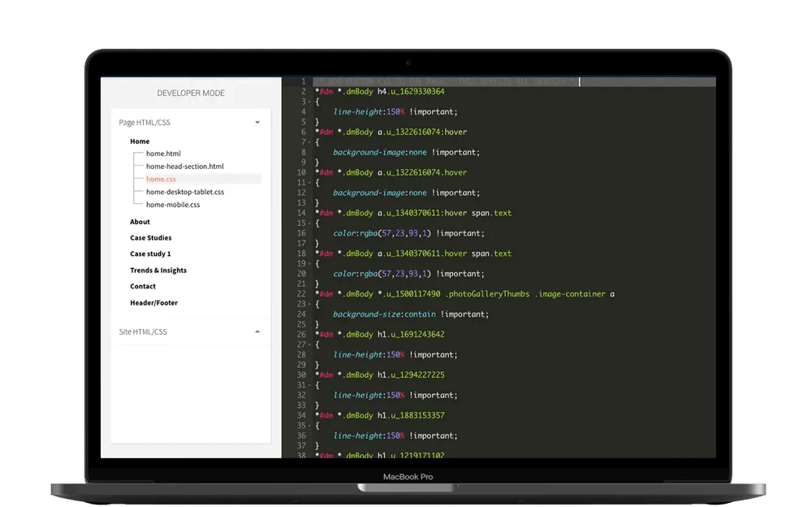Open the Header/Footer entry
Screen dimensions: 812x507
153,303
